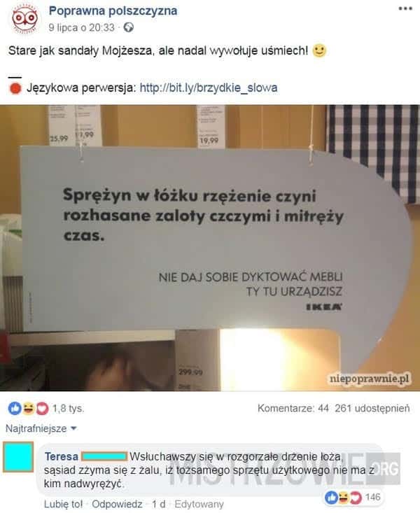Click the Haha reaction icon under post

tap(29, 408)
